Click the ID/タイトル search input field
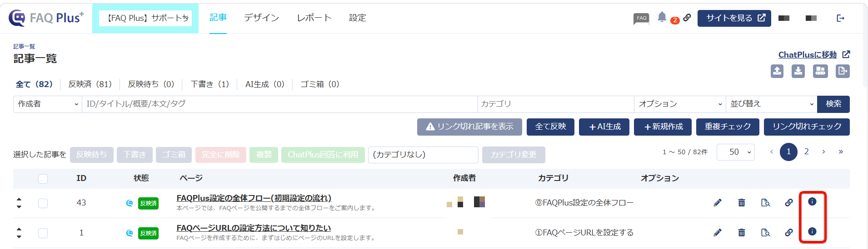Screen dimensions: 868x249 279,104
